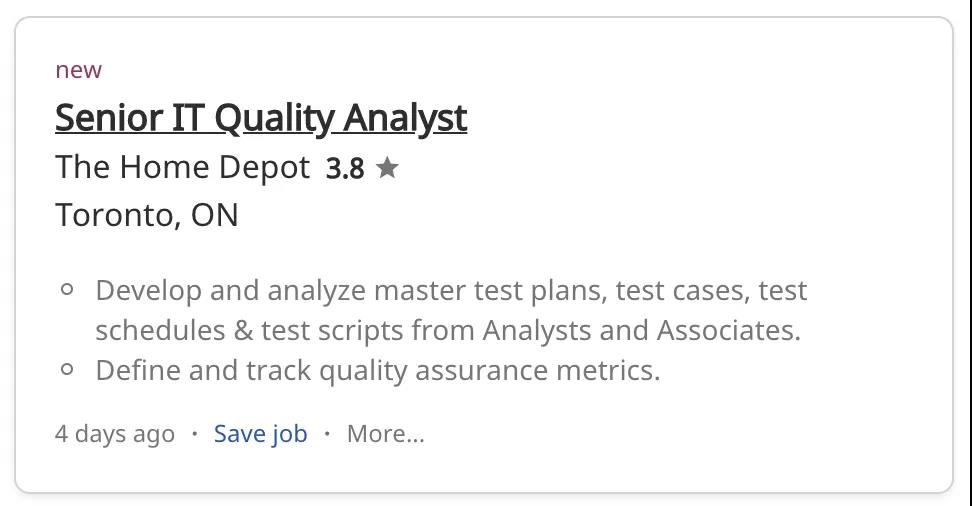This screenshot has height=506, width=972.
Task: Click dot separator just before More...
Action: (x=327, y=433)
